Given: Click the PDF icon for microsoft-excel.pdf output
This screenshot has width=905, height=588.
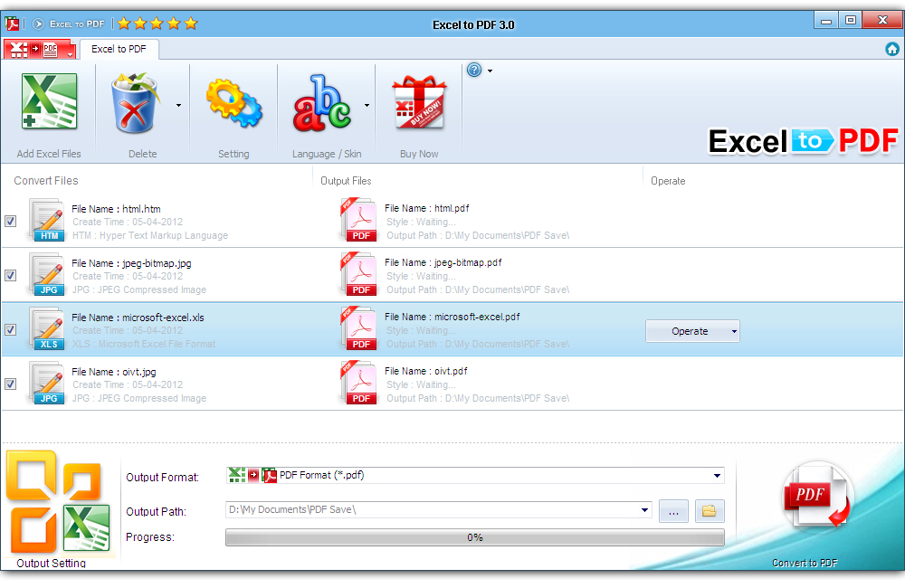Looking at the screenshot, I should (358, 327).
